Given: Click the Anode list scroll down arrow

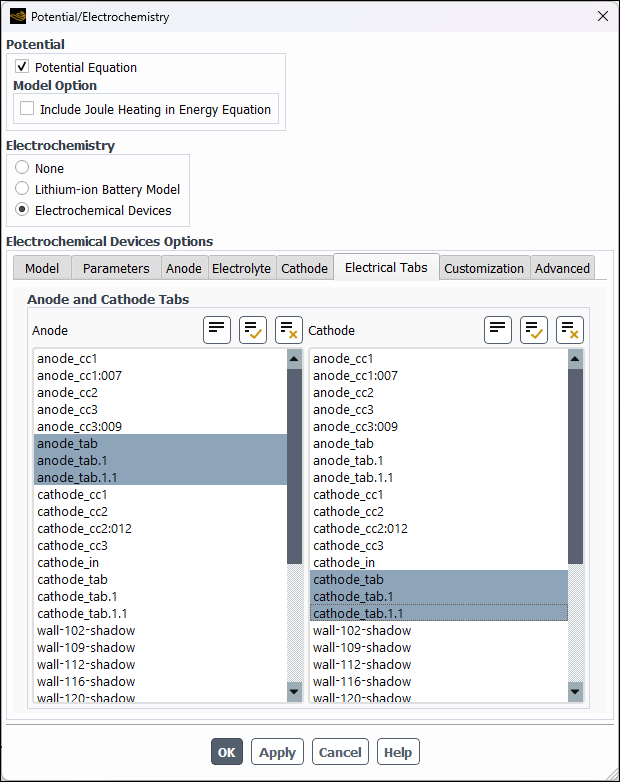Looking at the screenshot, I should pos(294,691).
